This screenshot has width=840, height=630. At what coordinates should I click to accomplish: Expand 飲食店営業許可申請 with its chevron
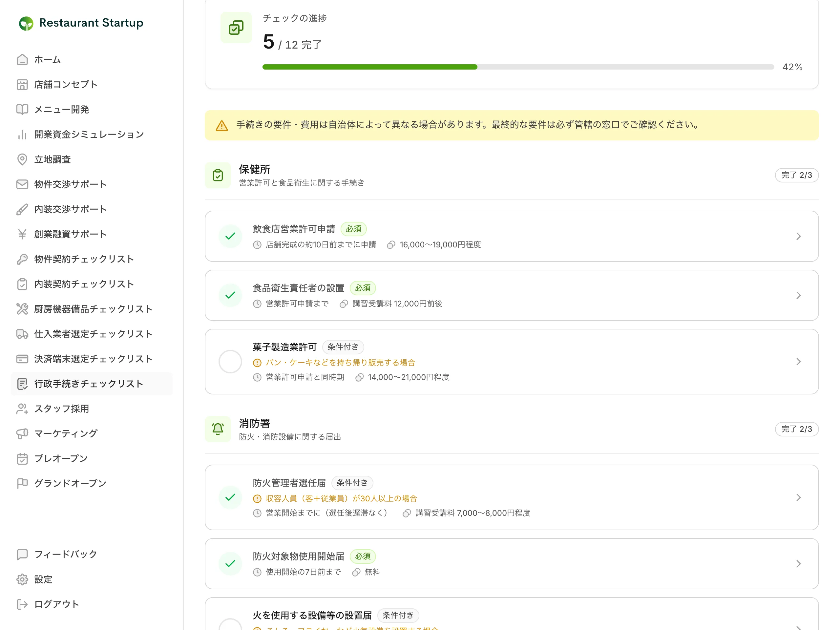tap(799, 236)
